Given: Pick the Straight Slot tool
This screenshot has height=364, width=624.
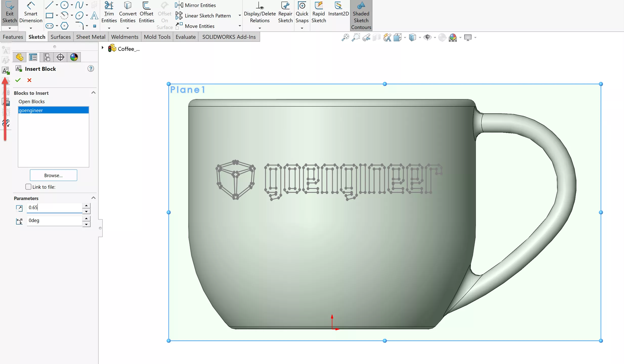Looking at the screenshot, I should tap(49, 26).
